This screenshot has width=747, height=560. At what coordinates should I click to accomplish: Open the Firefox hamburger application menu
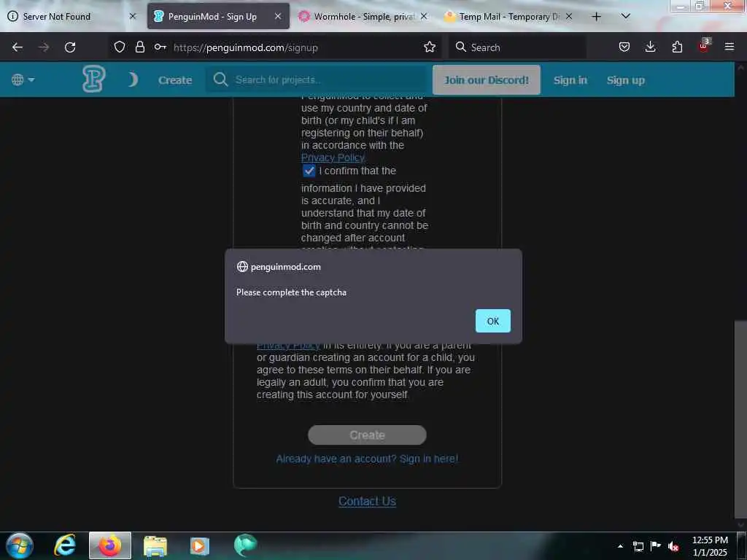(729, 47)
